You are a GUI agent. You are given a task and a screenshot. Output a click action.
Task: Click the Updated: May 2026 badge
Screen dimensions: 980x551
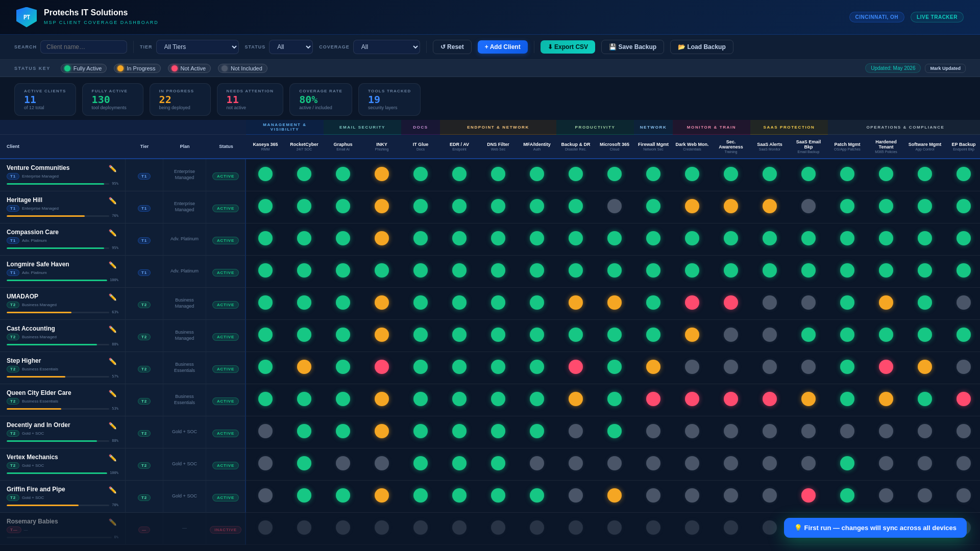point(893,68)
